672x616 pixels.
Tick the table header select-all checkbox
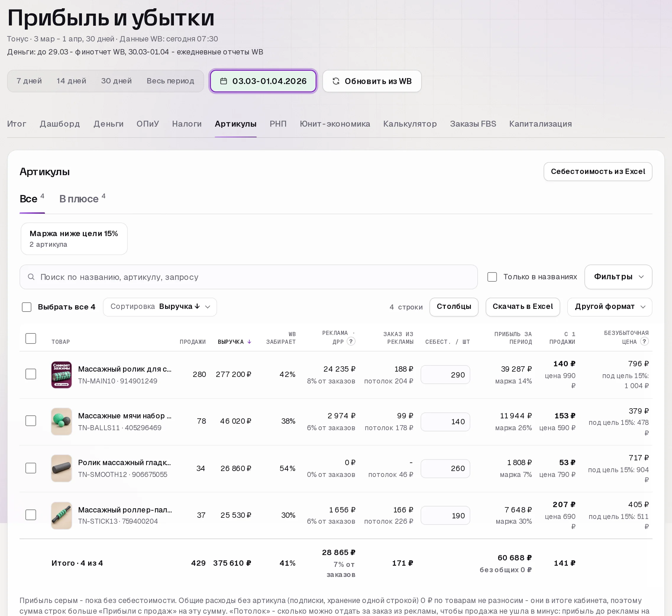(31, 338)
